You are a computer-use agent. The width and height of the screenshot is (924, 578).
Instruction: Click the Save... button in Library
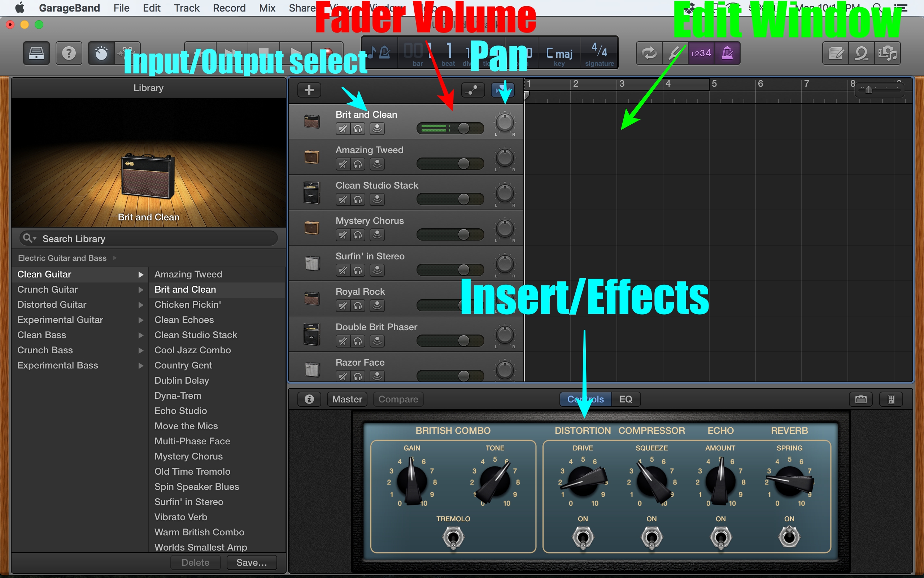(x=252, y=562)
